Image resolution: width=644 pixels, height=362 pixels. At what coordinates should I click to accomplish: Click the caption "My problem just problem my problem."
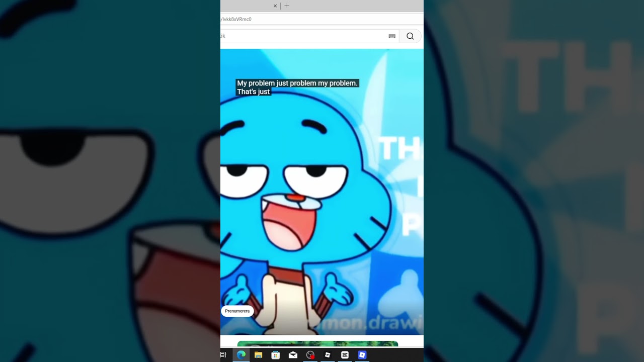click(x=297, y=83)
